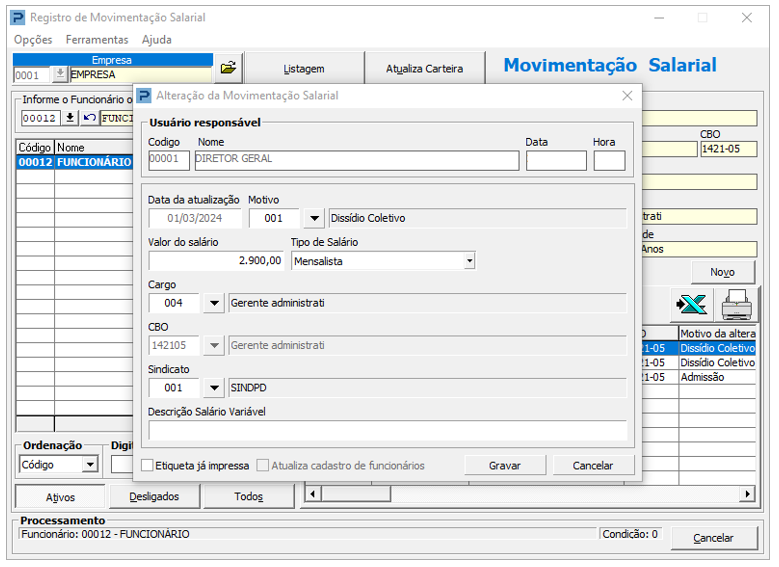Toggle Atualiza cadastro de funcionários checkbox
This screenshot has width=779, height=567.
(263, 466)
